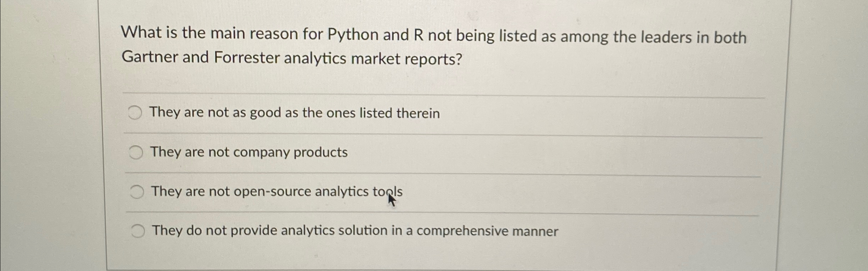Click the answer text "They are not as good as the ones listed therein"
Image resolution: width=868 pixels, height=271 pixels.
point(295,114)
